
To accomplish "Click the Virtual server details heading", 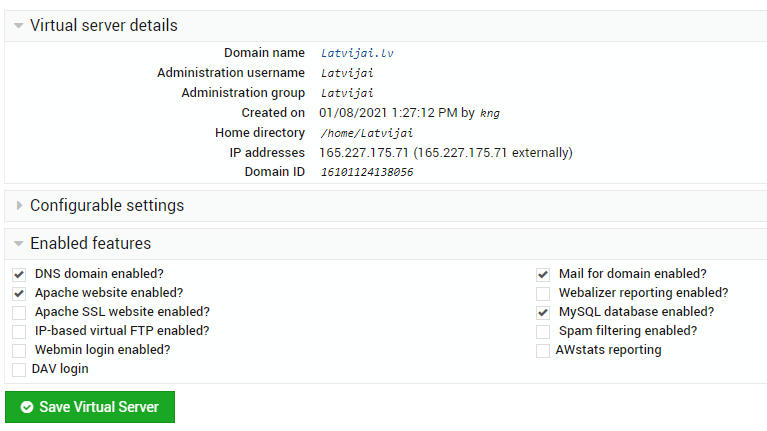I will pos(104,25).
